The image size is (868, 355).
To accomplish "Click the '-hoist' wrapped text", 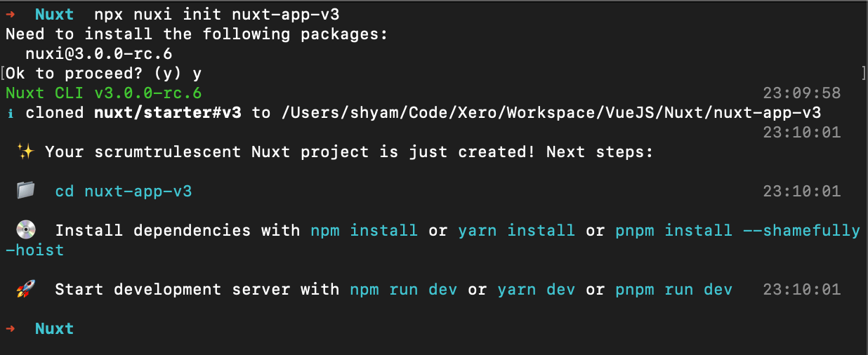I will pos(35,250).
